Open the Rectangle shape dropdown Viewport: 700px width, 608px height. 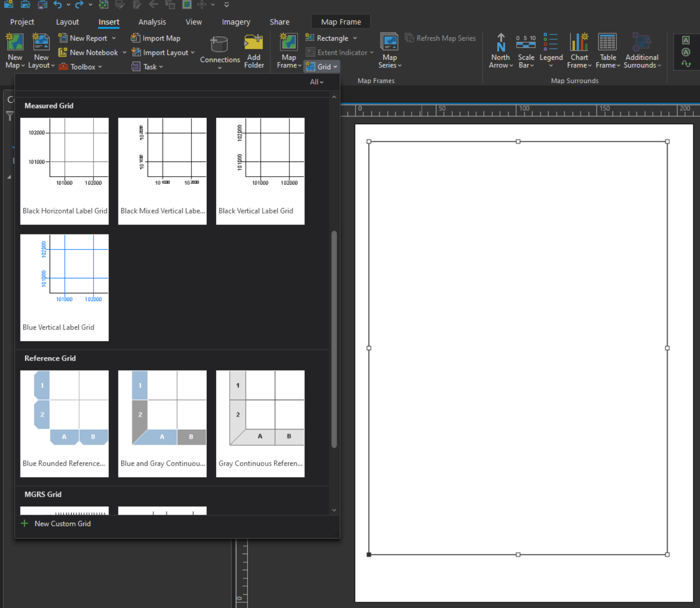coord(355,38)
